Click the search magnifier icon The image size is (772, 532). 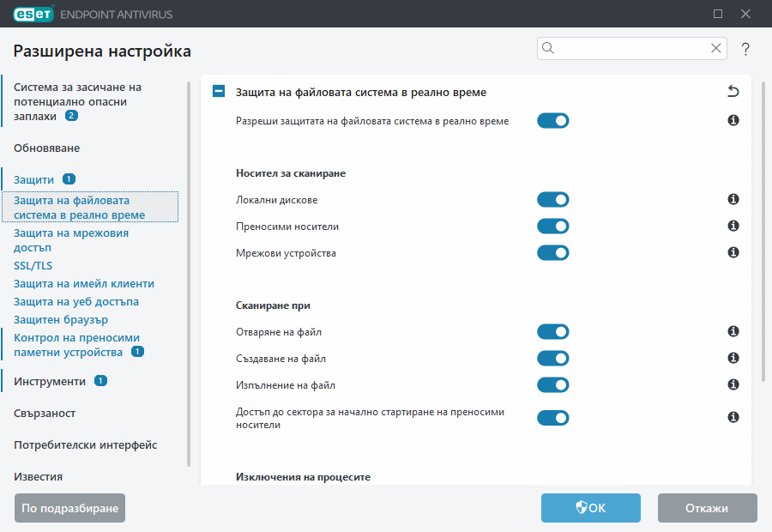pos(549,48)
